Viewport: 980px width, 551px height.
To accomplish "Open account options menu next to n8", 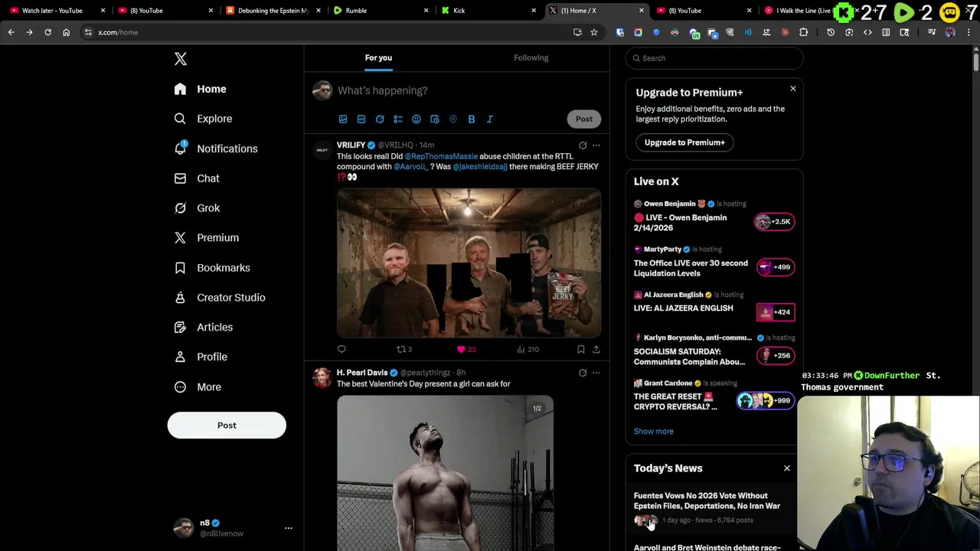I will coord(289,528).
